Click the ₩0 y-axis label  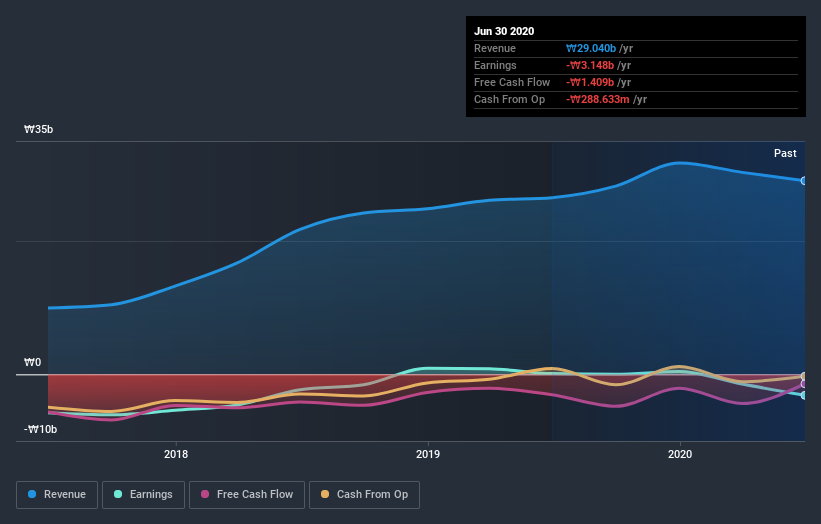[x=32, y=362]
